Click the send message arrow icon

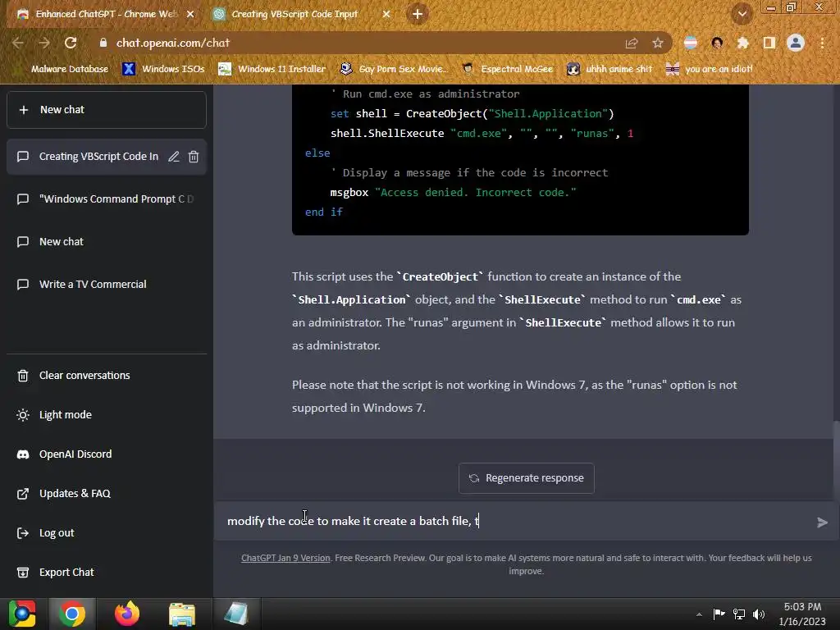click(822, 523)
